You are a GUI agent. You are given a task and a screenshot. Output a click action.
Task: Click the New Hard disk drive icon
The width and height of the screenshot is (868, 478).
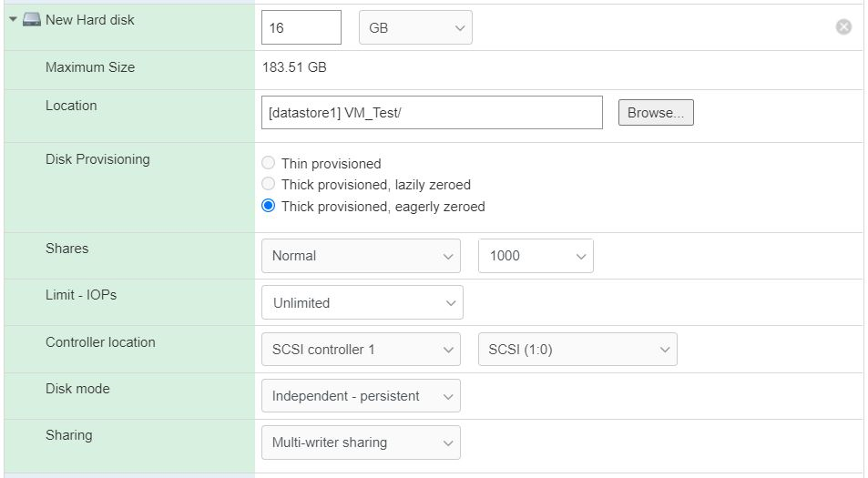coord(32,20)
